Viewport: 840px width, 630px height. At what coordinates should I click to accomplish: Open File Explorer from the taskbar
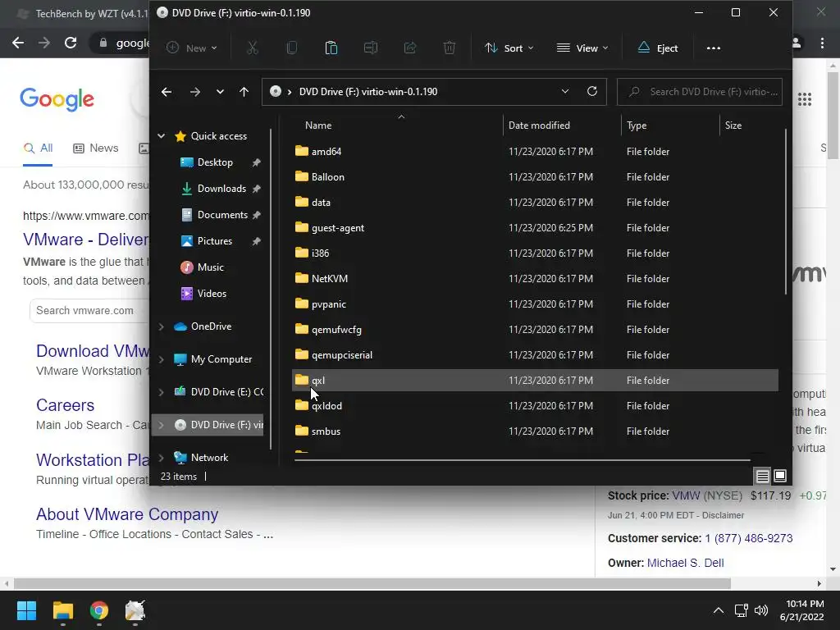62,610
